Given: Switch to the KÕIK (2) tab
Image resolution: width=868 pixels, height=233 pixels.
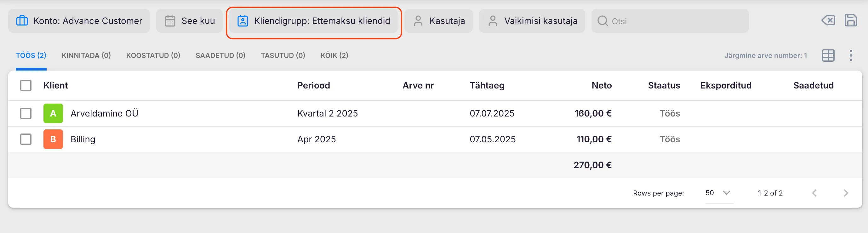Looking at the screenshot, I should click(x=334, y=55).
